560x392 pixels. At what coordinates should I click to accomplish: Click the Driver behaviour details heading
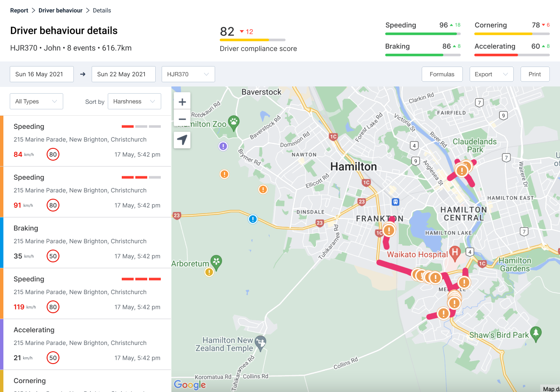[x=64, y=31]
